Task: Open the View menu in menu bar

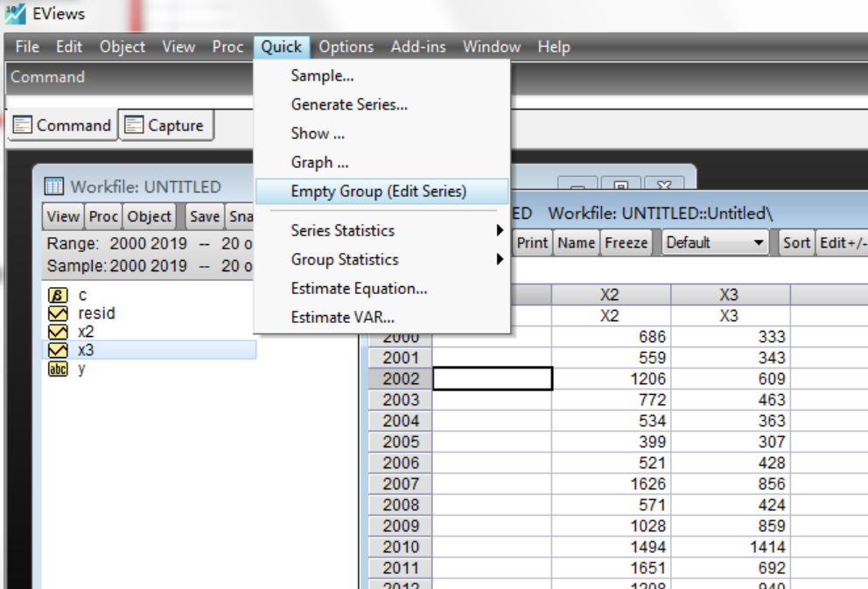Action: (x=178, y=47)
